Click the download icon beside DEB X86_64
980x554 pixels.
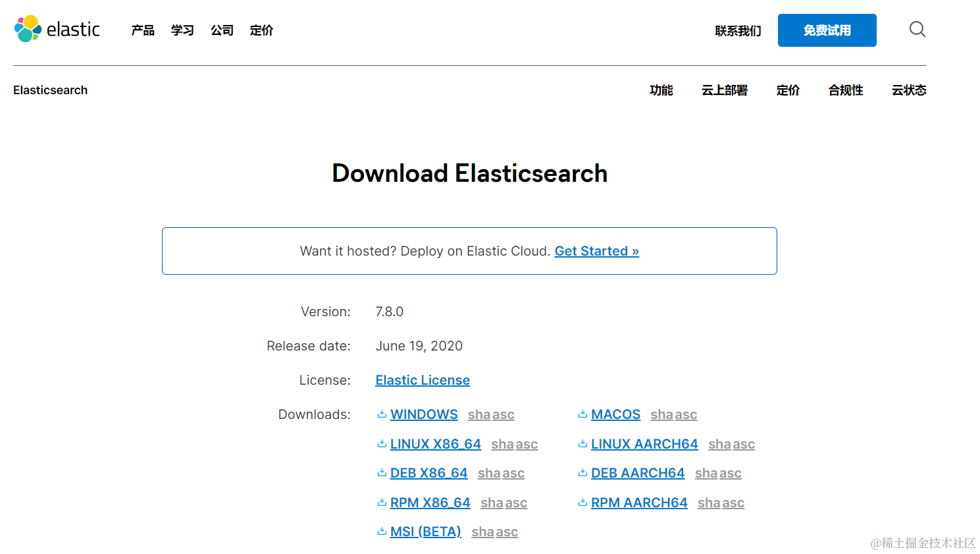tap(382, 473)
